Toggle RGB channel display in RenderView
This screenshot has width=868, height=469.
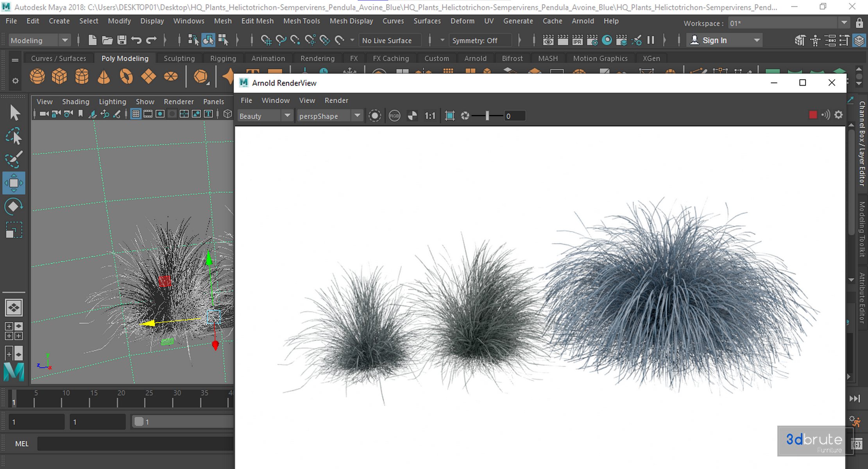click(x=394, y=116)
